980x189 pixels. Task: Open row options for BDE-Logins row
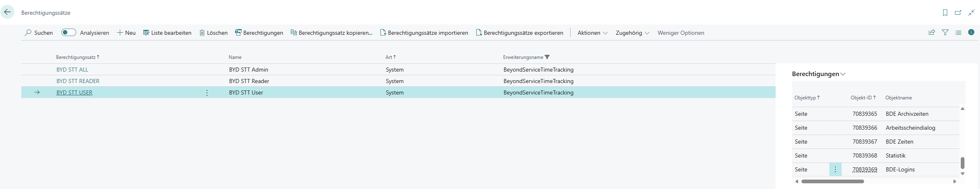(835, 169)
